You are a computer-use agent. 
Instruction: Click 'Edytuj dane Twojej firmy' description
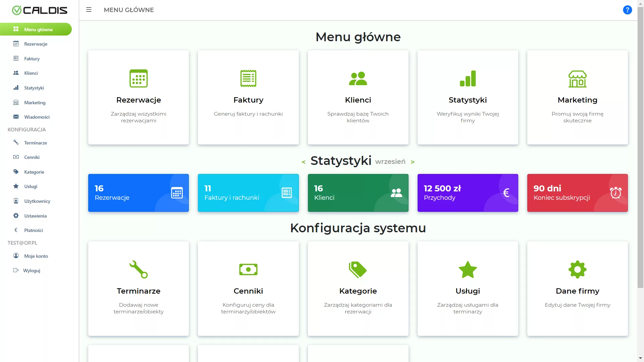[577, 305]
